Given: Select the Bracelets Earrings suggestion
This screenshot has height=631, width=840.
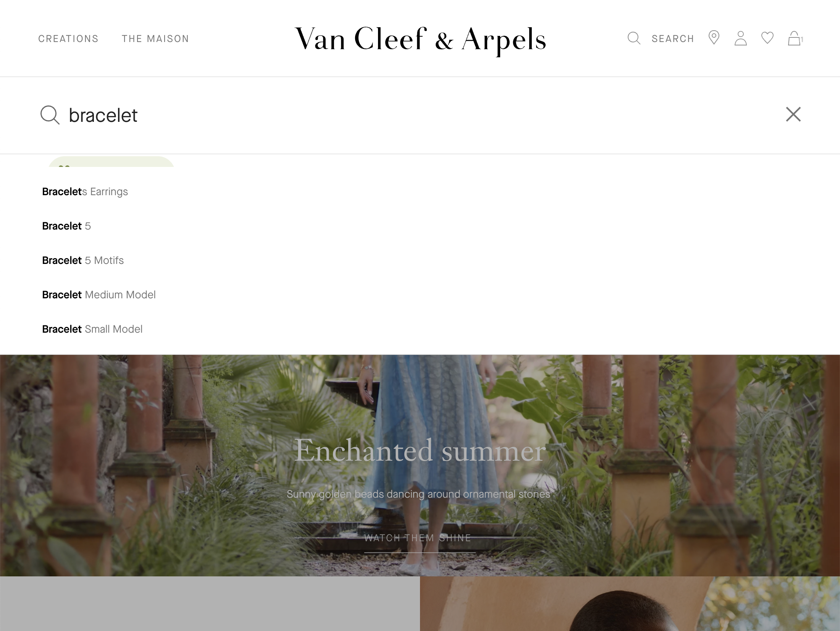Looking at the screenshot, I should pyautogui.click(x=85, y=192).
